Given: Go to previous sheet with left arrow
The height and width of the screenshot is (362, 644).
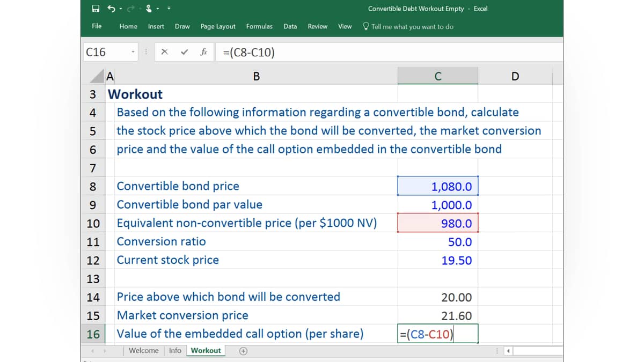Looking at the screenshot, I should pos(92,351).
